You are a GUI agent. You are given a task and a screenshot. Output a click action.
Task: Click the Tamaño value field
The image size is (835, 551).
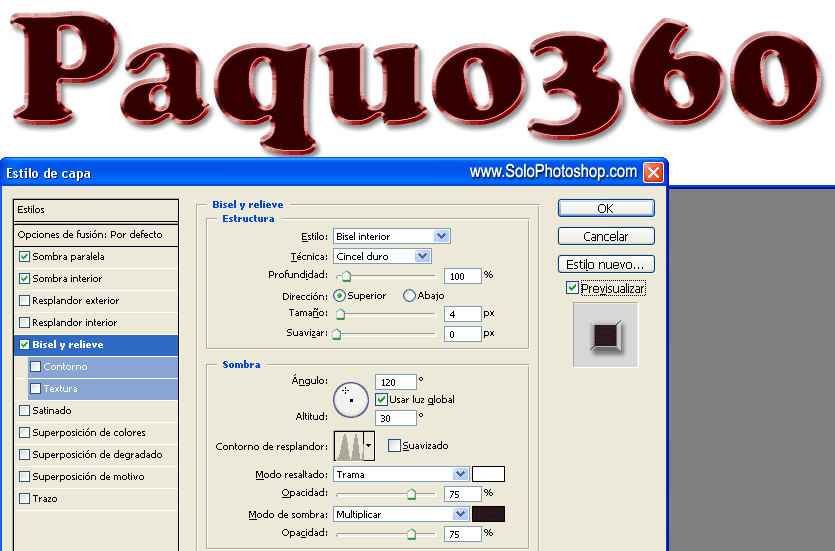[x=462, y=314]
